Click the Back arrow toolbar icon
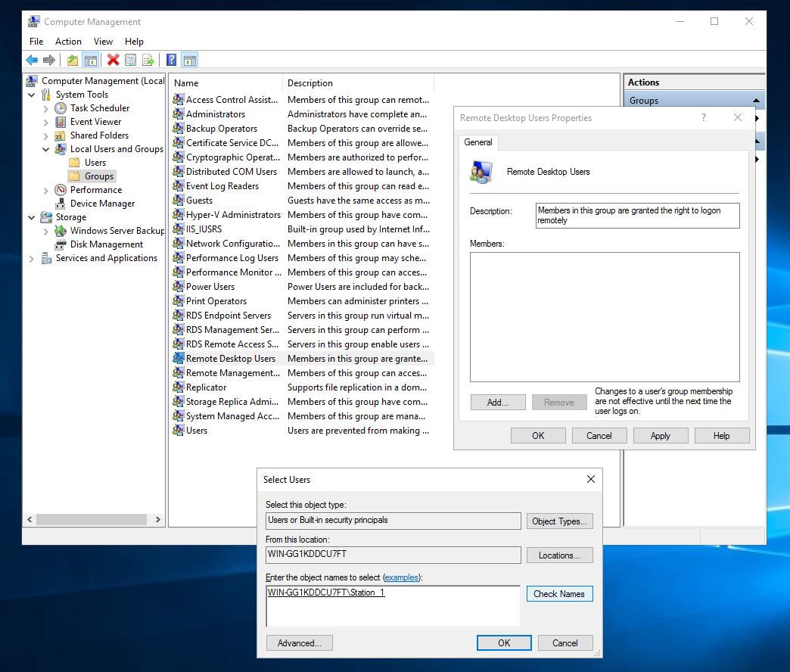 32,61
